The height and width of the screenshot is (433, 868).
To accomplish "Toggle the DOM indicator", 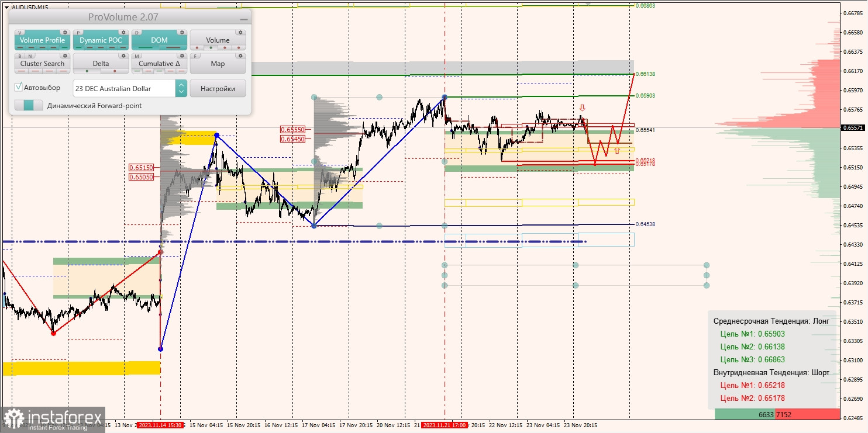I will (x=159, y=40).
